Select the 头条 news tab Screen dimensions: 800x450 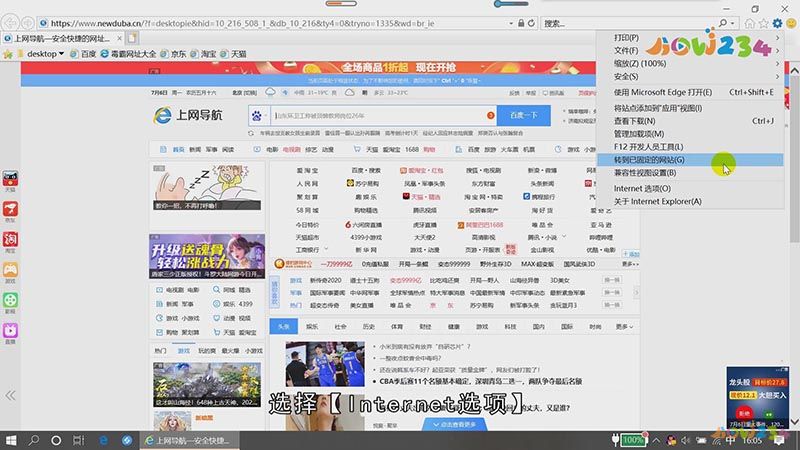tap(284, 327)
